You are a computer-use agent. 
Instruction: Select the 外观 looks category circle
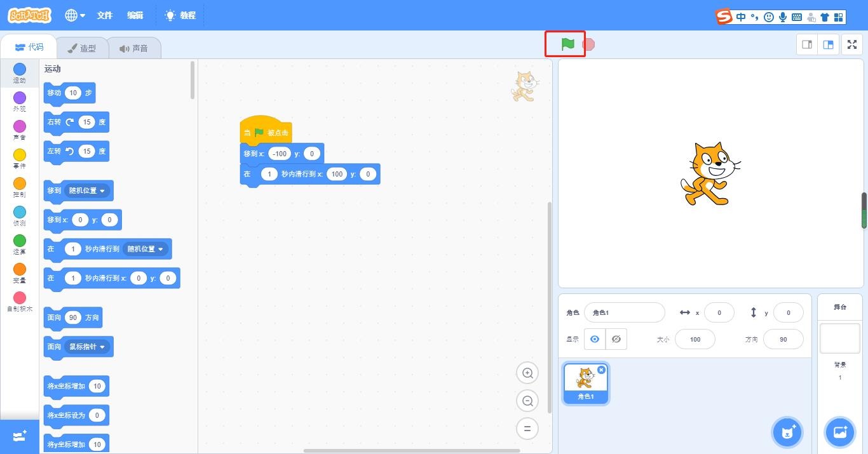pyautogui.click(x=20, y=97)
